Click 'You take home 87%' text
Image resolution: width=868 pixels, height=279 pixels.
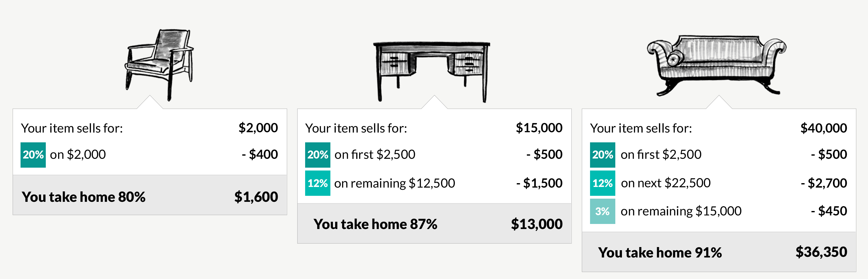375,224
